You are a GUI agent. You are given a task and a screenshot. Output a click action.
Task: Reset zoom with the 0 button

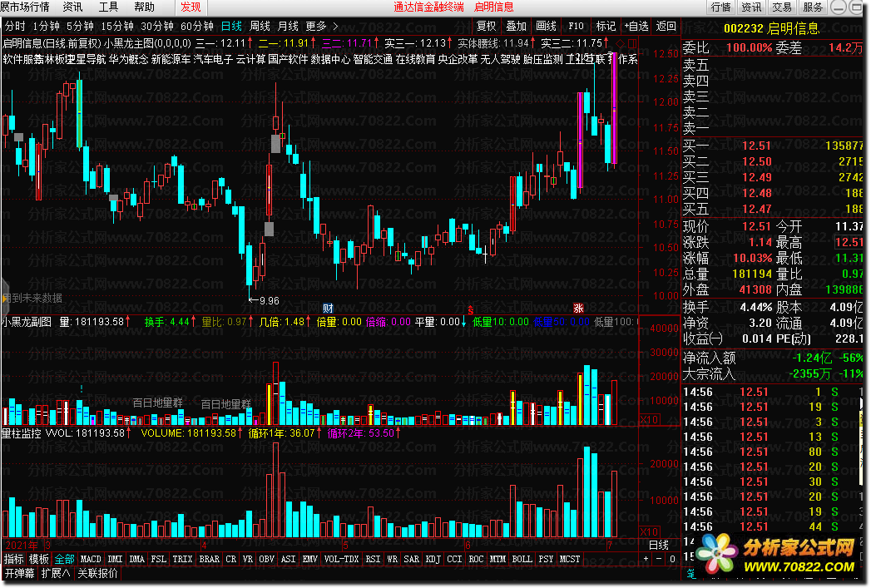click(x=672, y=559)
